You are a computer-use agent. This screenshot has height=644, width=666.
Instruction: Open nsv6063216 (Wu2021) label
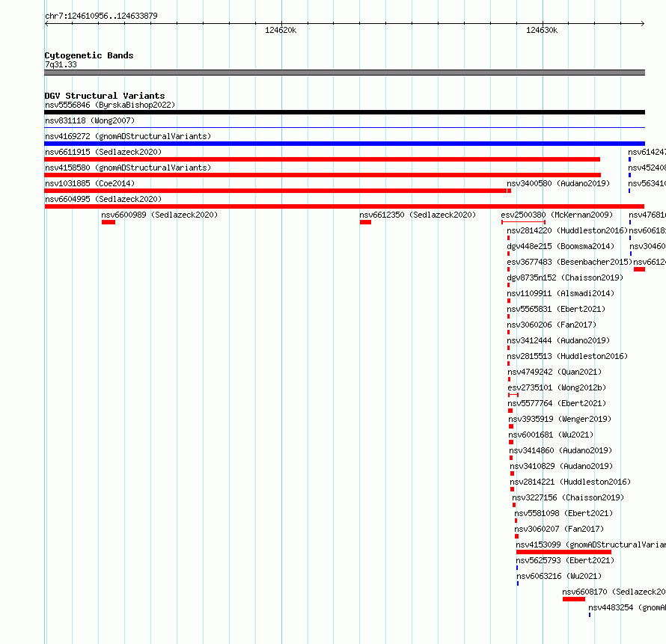(x=559, y=576)
